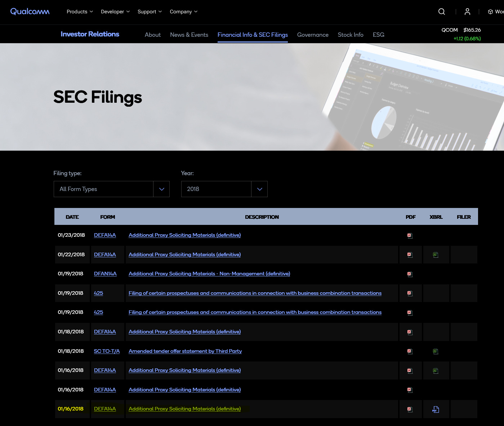Open the DFAN14A form link

105,274
